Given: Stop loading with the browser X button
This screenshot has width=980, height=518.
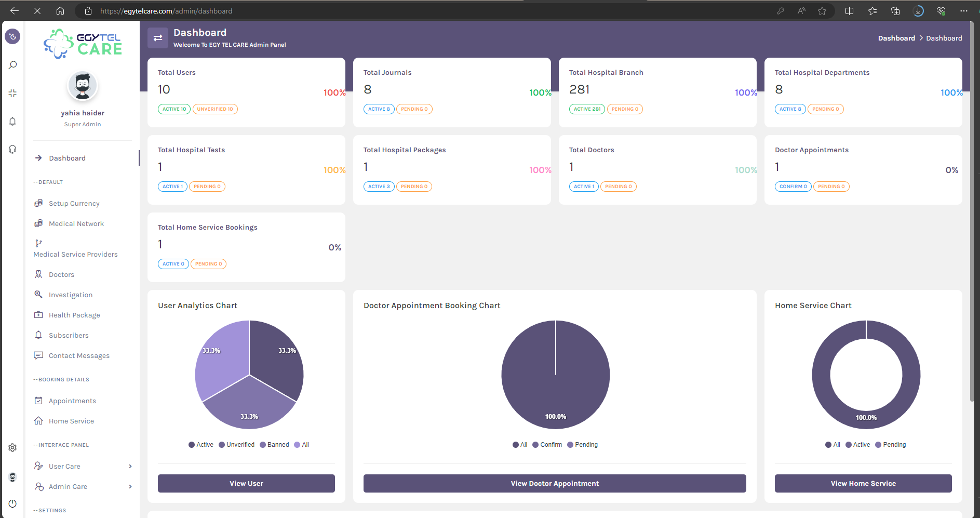Looking at the screenshot, I should (x=37, y=10).
